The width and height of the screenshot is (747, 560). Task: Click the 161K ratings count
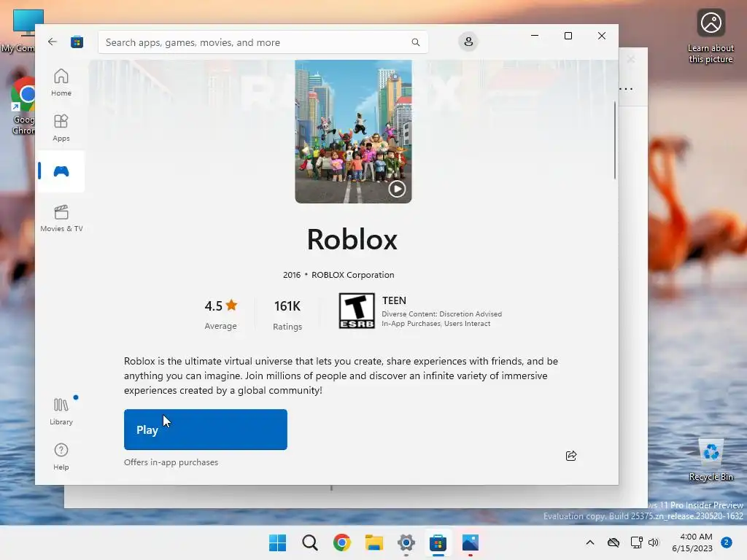pyautogui.click(x=287, y=314)
